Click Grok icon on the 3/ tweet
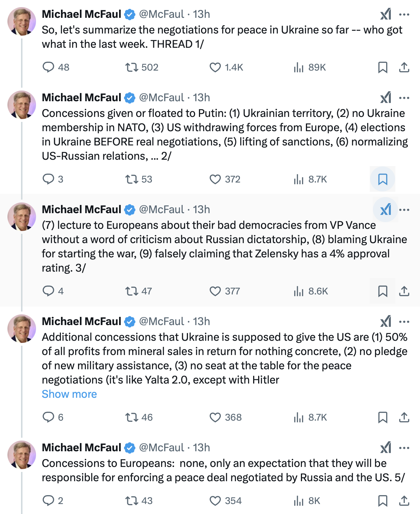 385,210
